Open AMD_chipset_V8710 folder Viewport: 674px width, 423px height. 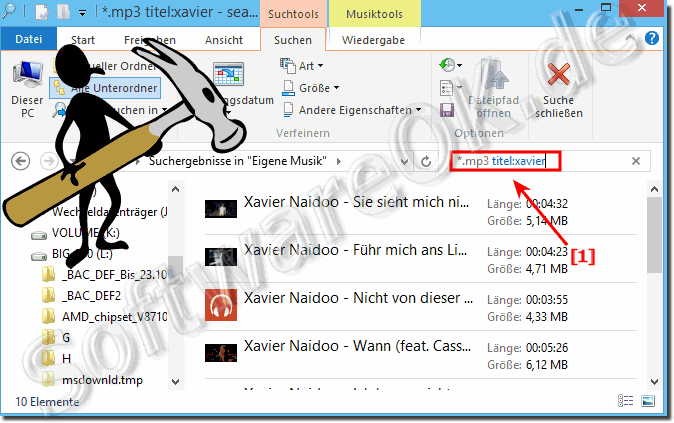(114, 317)
